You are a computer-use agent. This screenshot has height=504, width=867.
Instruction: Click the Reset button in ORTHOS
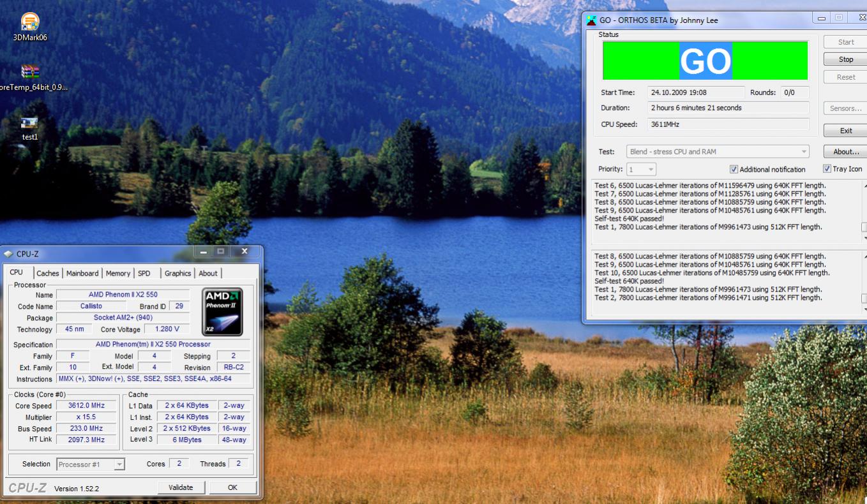845,77
